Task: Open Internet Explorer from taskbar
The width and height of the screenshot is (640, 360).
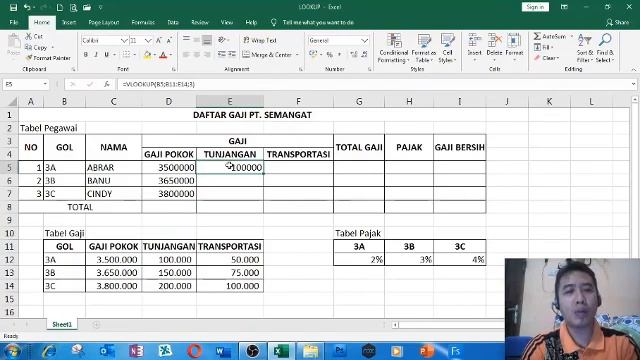Action: click(x=49, y=351)
